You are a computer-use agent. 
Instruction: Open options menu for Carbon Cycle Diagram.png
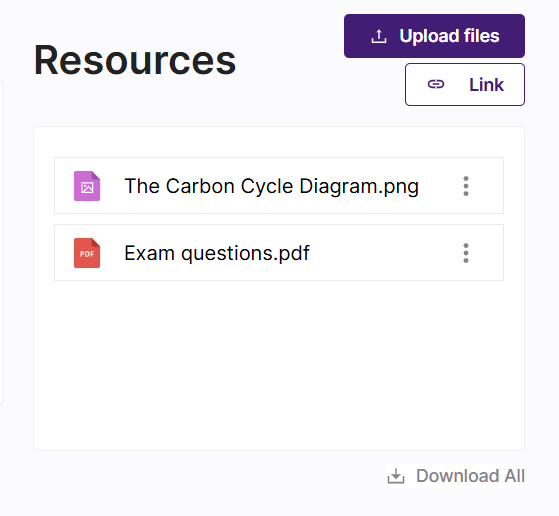[x=466, y=186]
